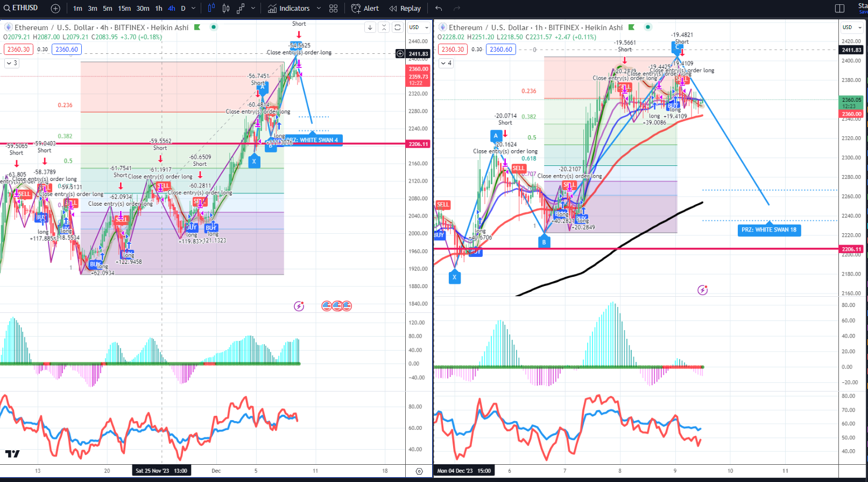The width and height of the screenshot is (868, 482).
Task: Switch to the 1m timeframe
Action: click(78, 8)
